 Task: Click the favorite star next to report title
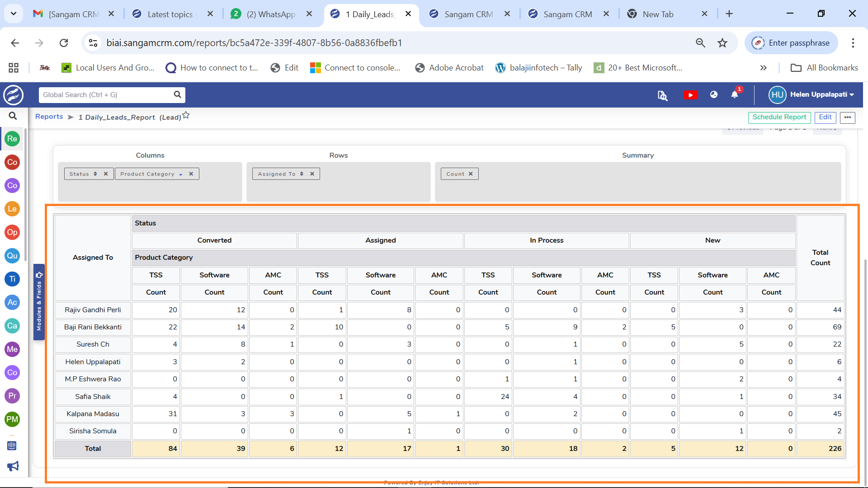[x=186, y=116]
